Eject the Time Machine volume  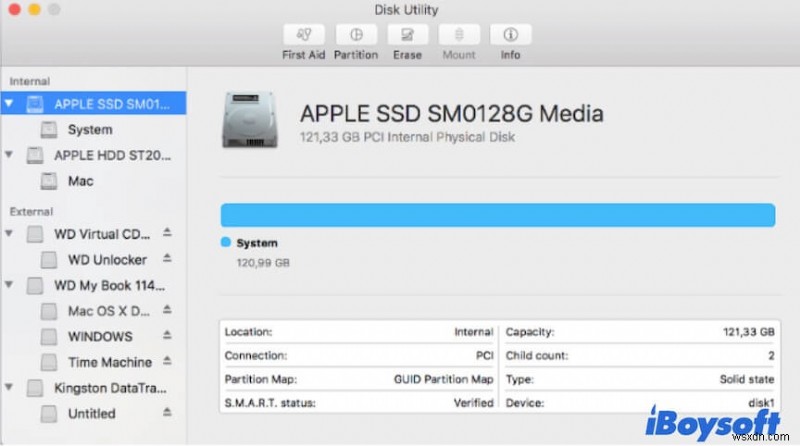click(x=167, y=361)
